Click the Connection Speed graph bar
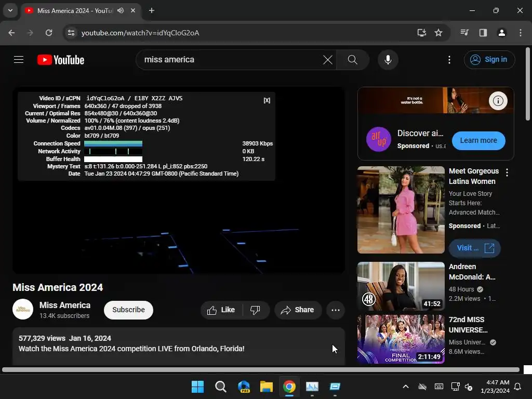The image size is (532, 399). tap(113, 143)
